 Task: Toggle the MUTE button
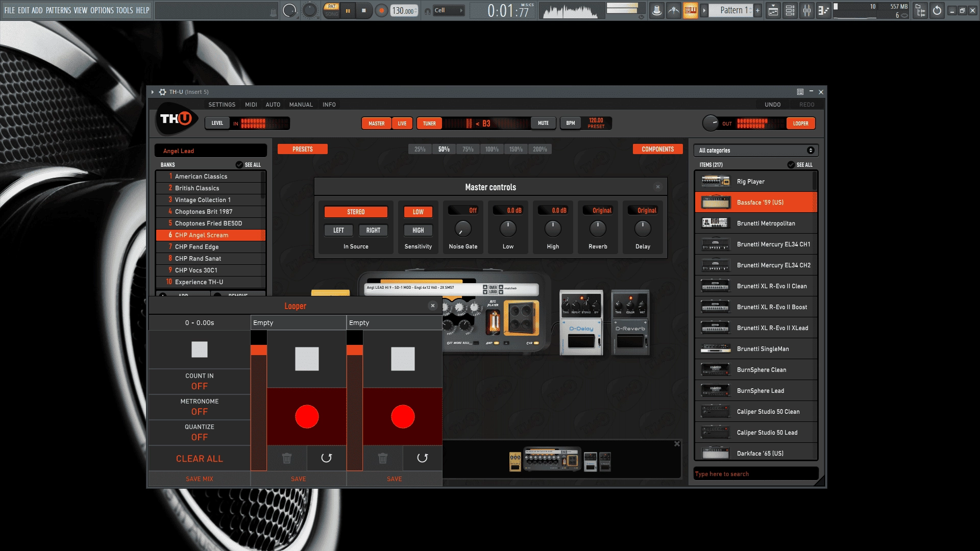click(x=543, y=123)
